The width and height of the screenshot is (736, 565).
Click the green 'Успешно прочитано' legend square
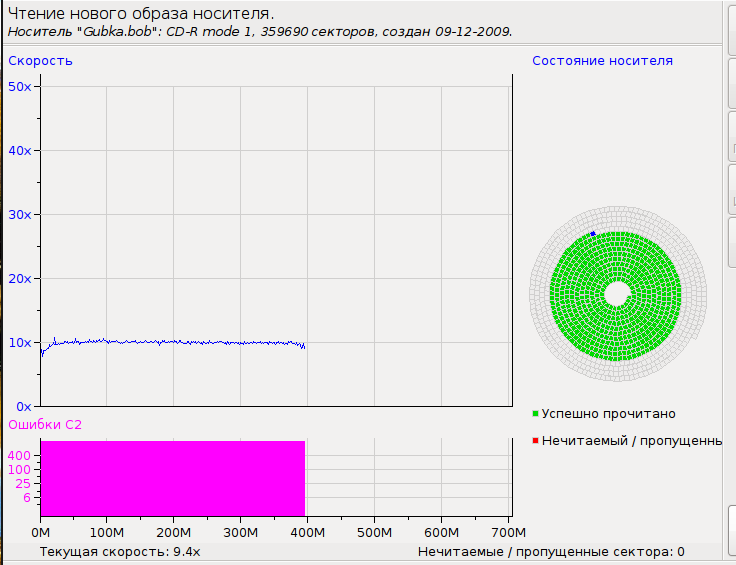tap(535, 414)
